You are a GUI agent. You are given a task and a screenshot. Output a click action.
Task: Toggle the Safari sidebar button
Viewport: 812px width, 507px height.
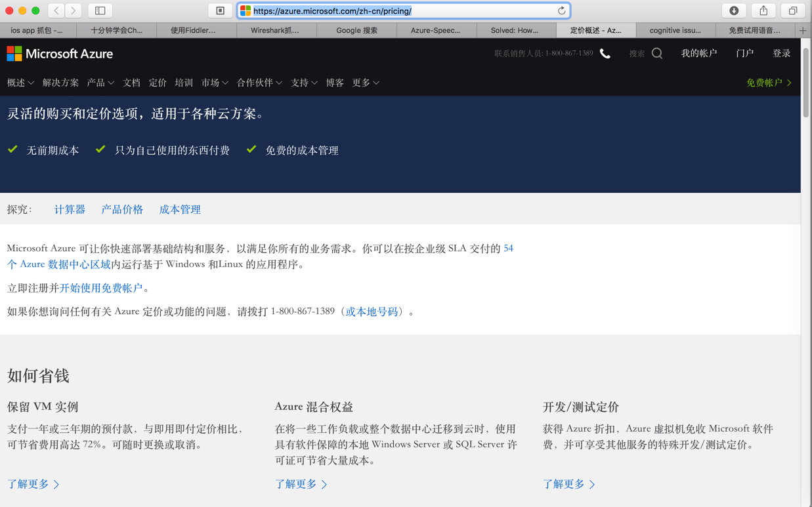pos(100,10)
